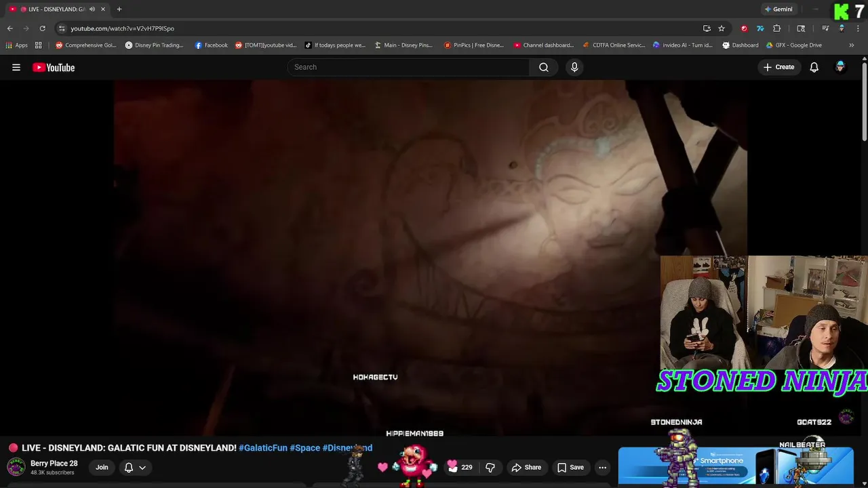This screenshot has width=868, height=488.
Task: Open Gemini button in tab strip
Action: [x=778, y=9]
